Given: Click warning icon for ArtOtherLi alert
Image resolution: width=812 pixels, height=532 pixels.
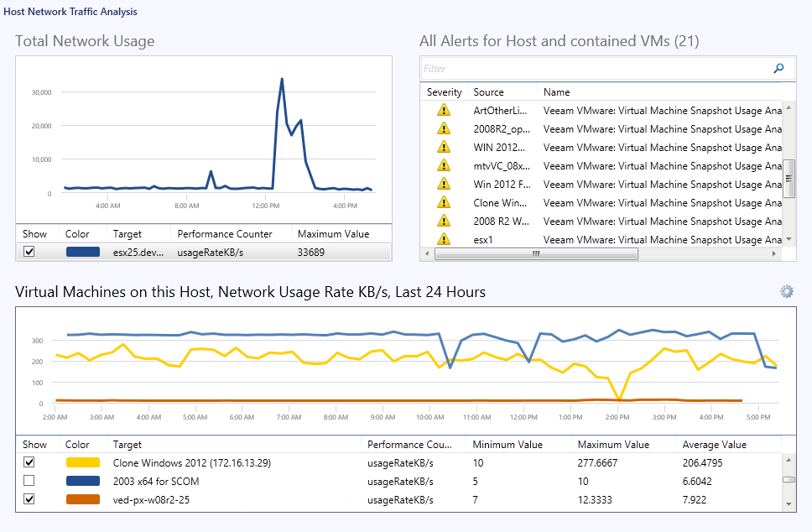Looking at the screenshot, I should pyautogui.click(x=444, y=110).
